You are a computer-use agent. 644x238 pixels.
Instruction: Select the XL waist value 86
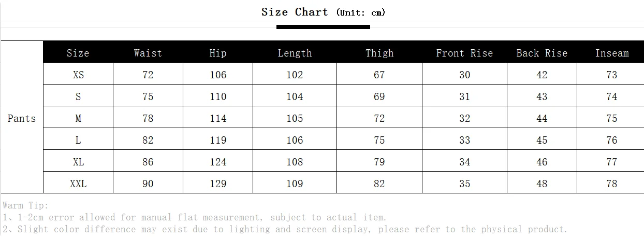148,162
